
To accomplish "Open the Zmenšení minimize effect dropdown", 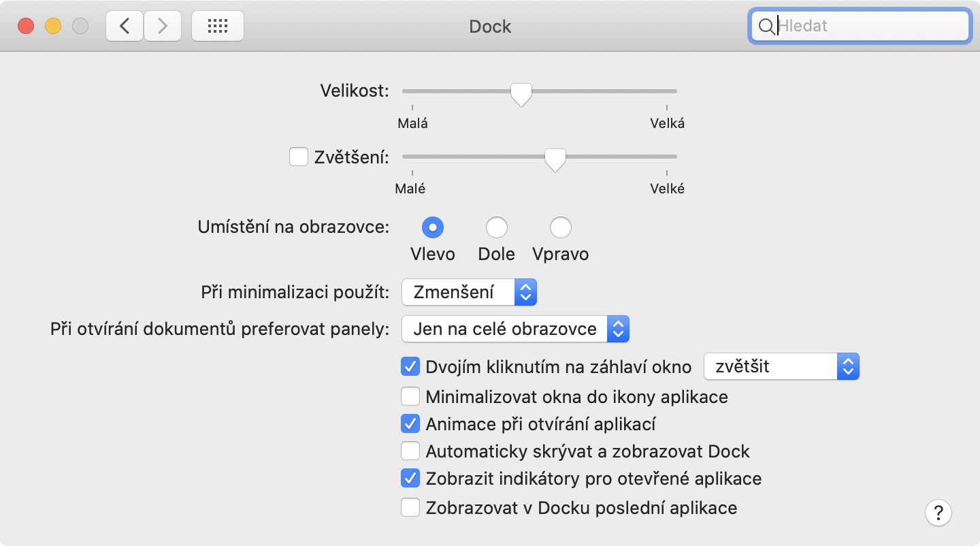I will (x=469, y=293).
